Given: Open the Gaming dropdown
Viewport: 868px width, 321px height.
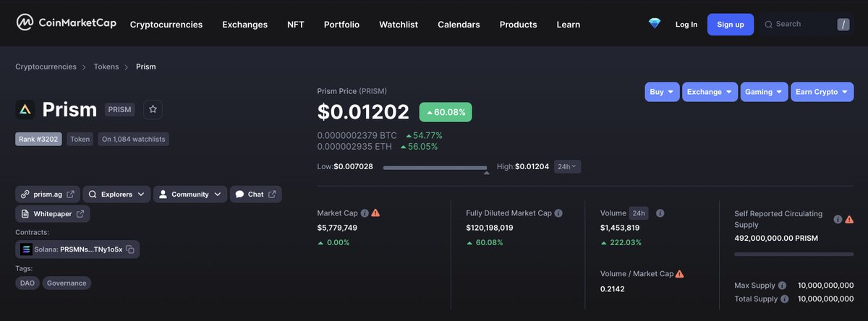Looking at the screenshot, I should point(764,92).
